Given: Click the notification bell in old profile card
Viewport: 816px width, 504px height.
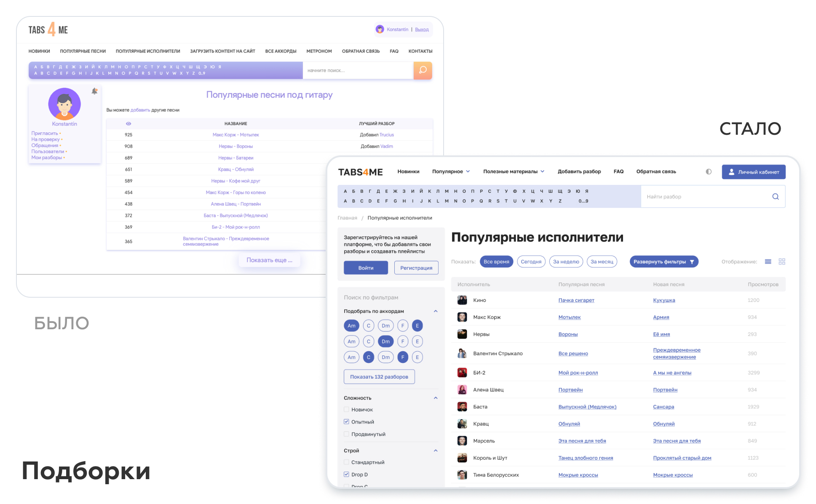Looking at the screenshot, I should [x=94, y=91].
